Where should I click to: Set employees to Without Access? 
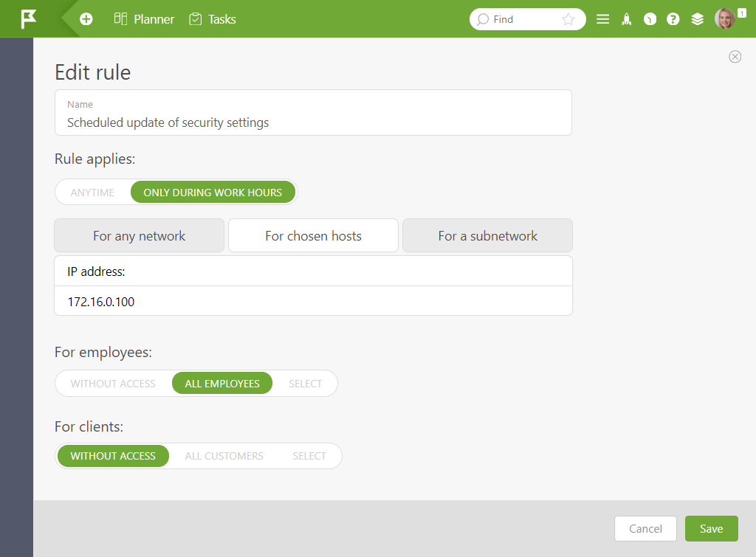(113, 384)
